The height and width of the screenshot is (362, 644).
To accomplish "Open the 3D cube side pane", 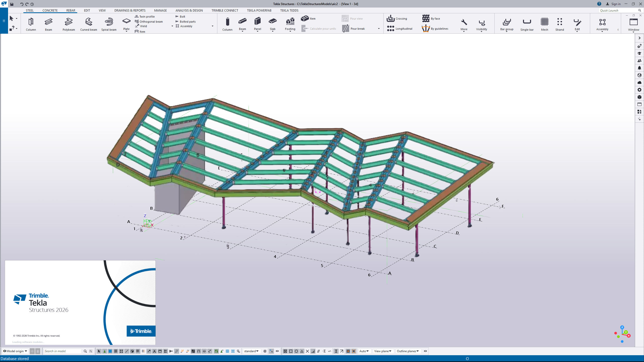I will tap(639, 97).
